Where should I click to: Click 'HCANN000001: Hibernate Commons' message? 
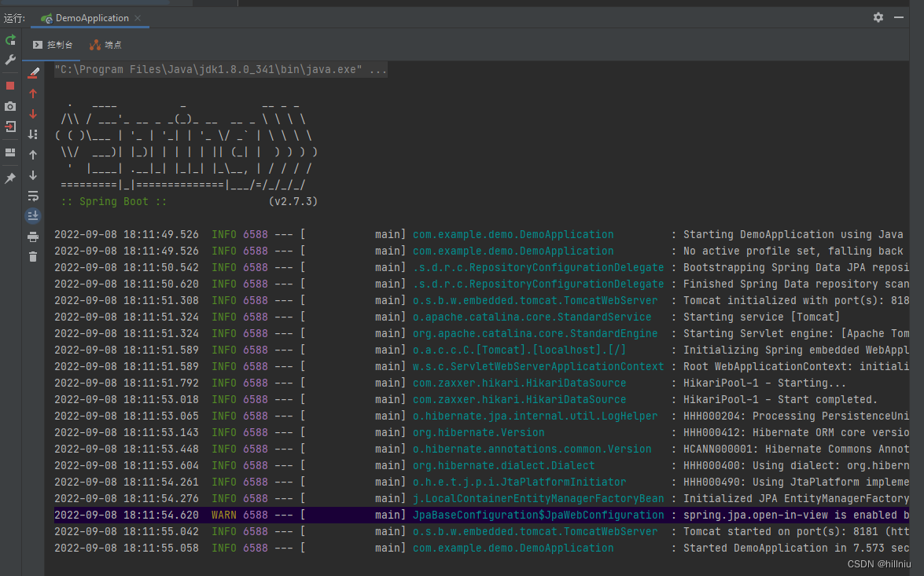pos(796,449)
